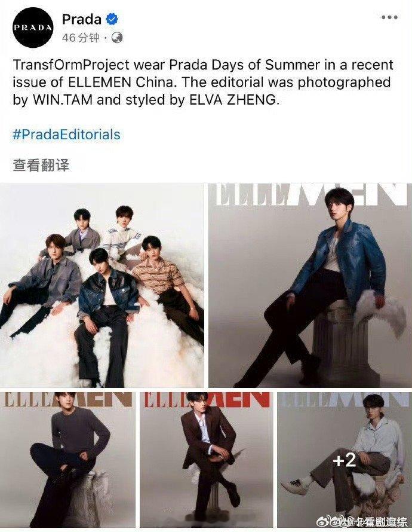Click the blue verified badge
This screenshot has height=532, width=412.
(x=112, y=19)
